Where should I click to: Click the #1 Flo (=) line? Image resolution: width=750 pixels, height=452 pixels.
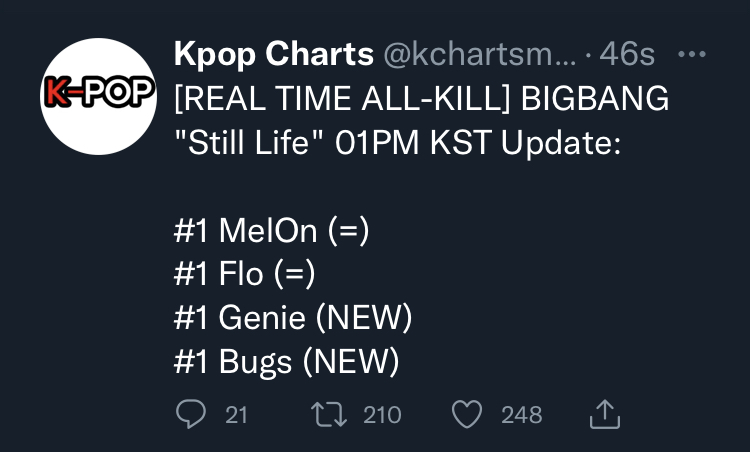coord(244,274)
